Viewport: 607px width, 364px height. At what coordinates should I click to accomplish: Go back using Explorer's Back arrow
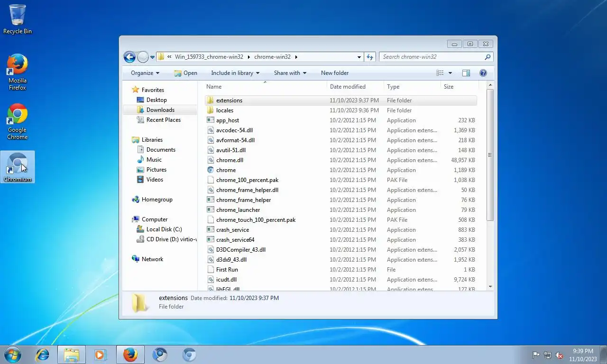pos(129,57)
